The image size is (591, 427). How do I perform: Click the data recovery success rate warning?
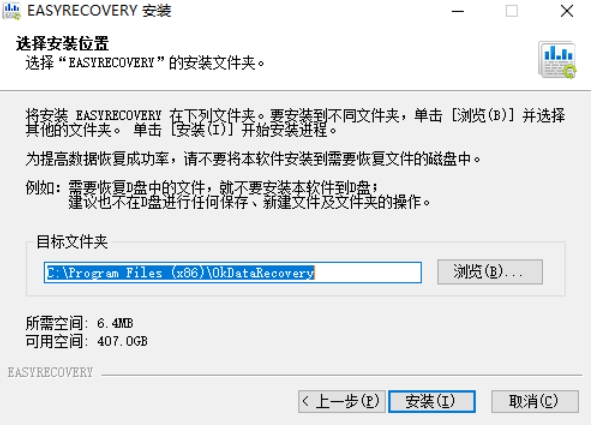pos(253,159)
